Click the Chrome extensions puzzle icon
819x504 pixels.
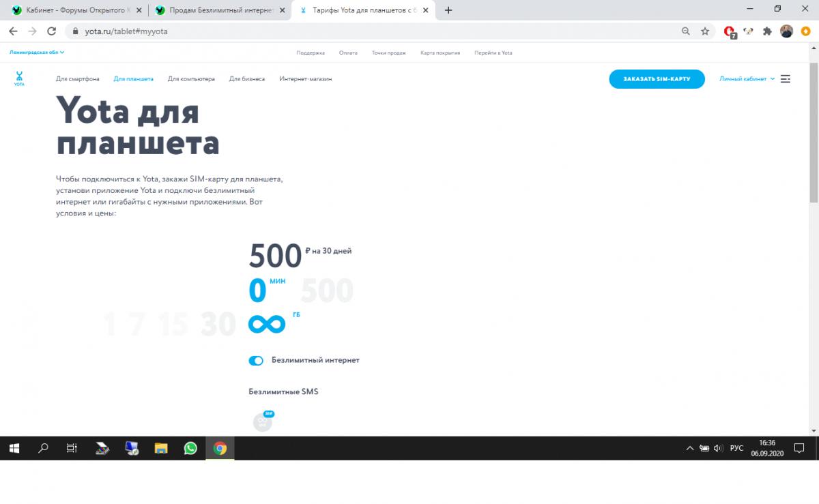point(767,31)
